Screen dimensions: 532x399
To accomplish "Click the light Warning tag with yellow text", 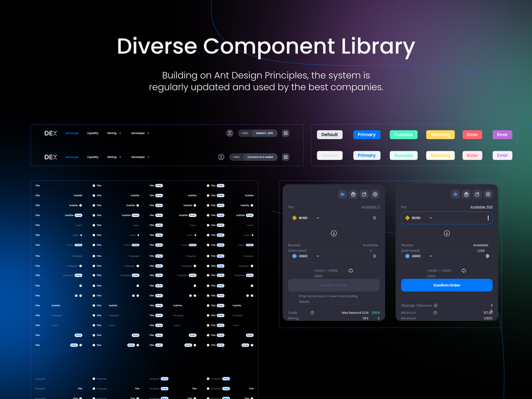I will (440, 156).
